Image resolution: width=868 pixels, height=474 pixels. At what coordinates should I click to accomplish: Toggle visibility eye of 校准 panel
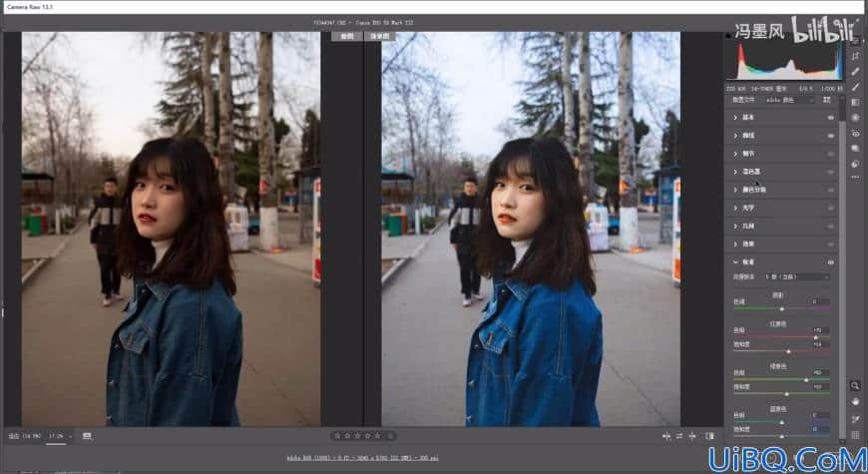point(830,262)
